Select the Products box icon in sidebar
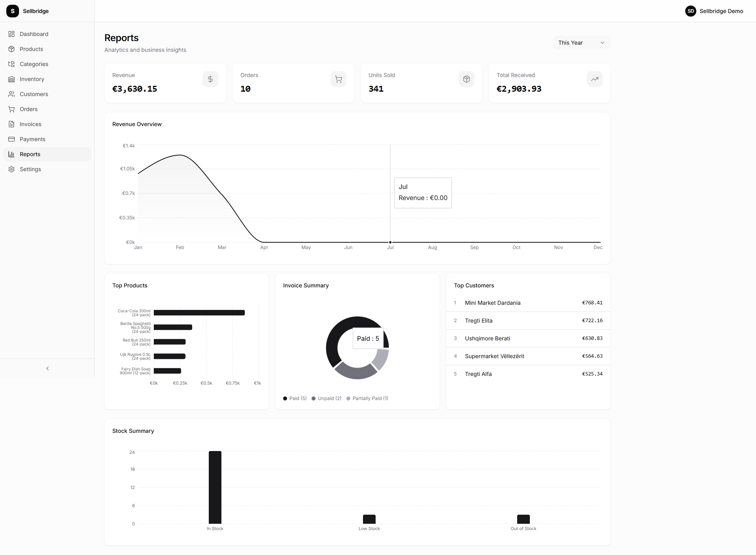The width and height of the screenshot is (756, 555). tap(12, 49)
